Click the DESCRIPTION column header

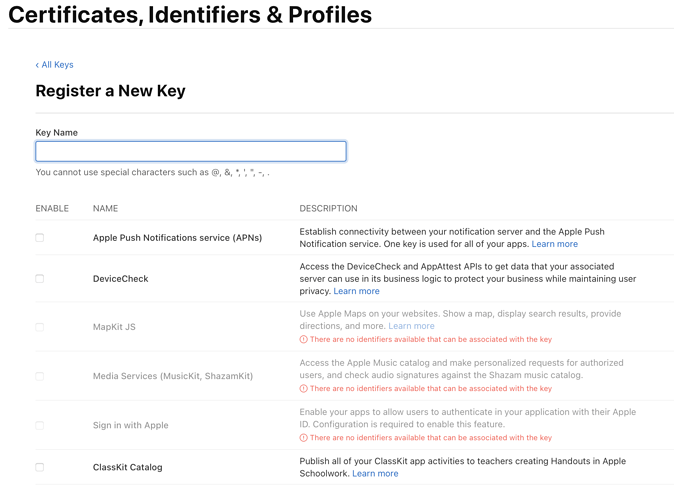[x=328, y=209]
